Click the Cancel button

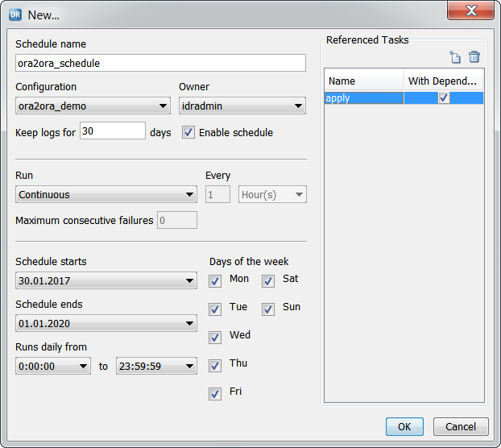click(461, 426)
